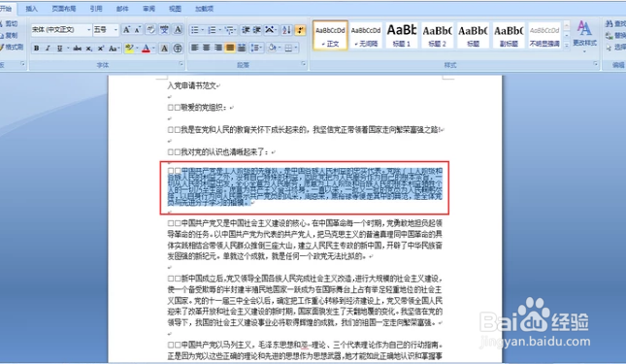Click the Shrink Font icon
Viewport: 626px width, 364px height.
tap(138, 29)
